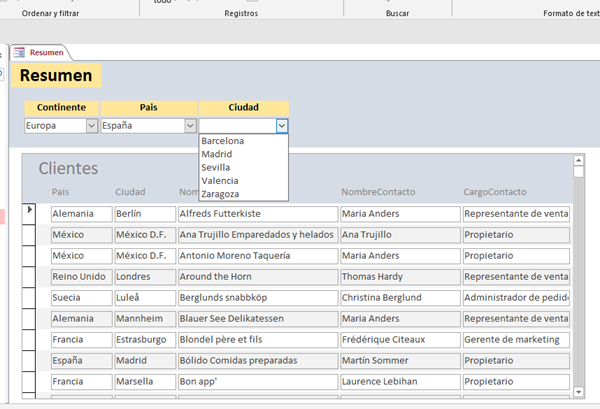Viewport: 600px width, 409px height.
Task: Click the scrollbar down arrow in Clientes
Action: click(578, 391)
